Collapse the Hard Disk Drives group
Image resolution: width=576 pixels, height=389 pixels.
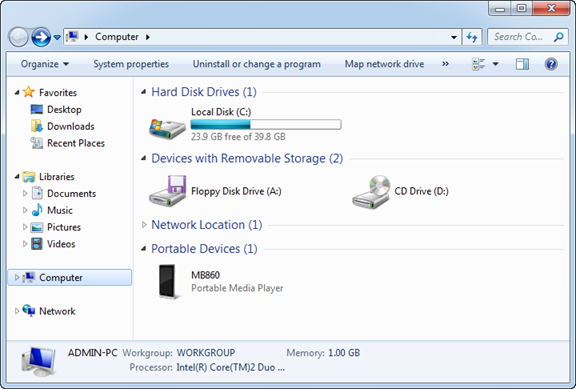pyautogui.click(x=144, y=92)
